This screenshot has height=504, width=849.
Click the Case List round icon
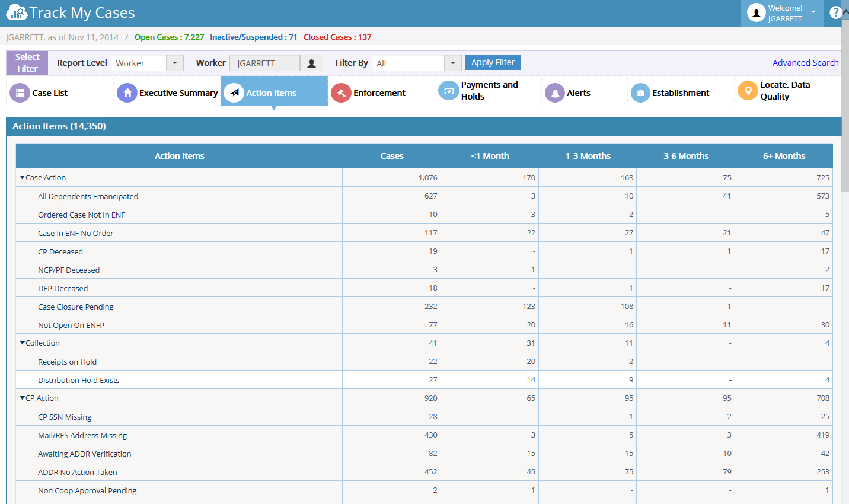(x=20, y=92)
